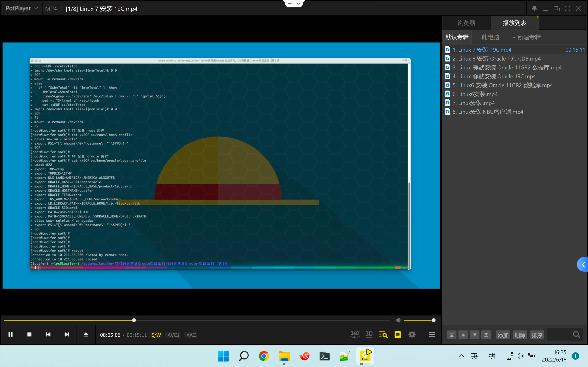The image size is (588, 367).
Task: Play Linux 静默安装 Oracle 19C.mp4 playlist item
Action: (x=494, y=77)
